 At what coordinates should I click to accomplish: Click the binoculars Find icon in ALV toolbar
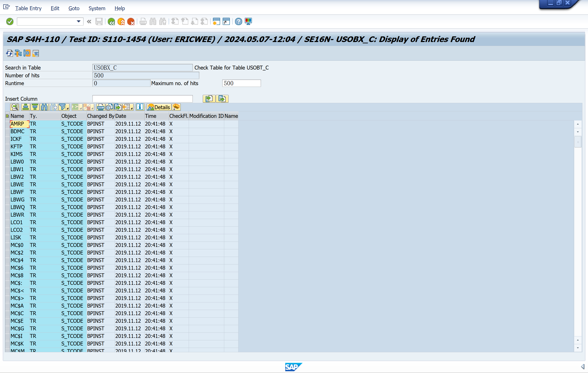(x=44, y=107)
